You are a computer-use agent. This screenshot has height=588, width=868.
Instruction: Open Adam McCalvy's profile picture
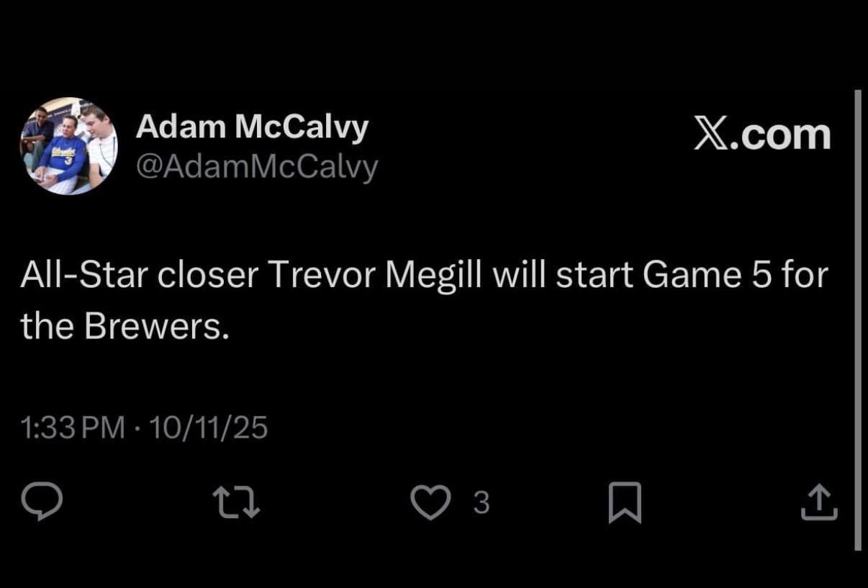[x=68, y=146]
